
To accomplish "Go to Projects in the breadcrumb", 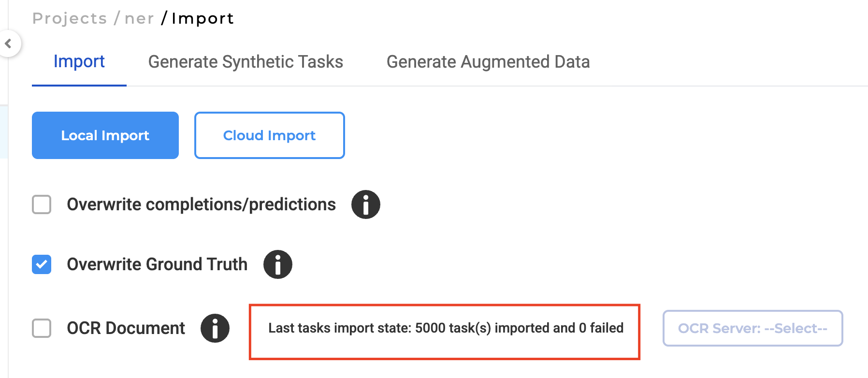I will coord(70,18).
